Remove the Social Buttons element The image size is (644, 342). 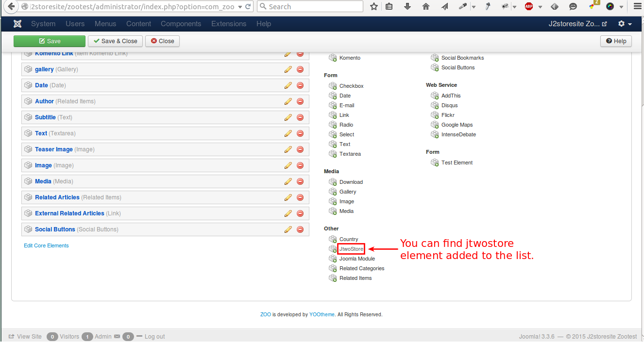(300, 229)
